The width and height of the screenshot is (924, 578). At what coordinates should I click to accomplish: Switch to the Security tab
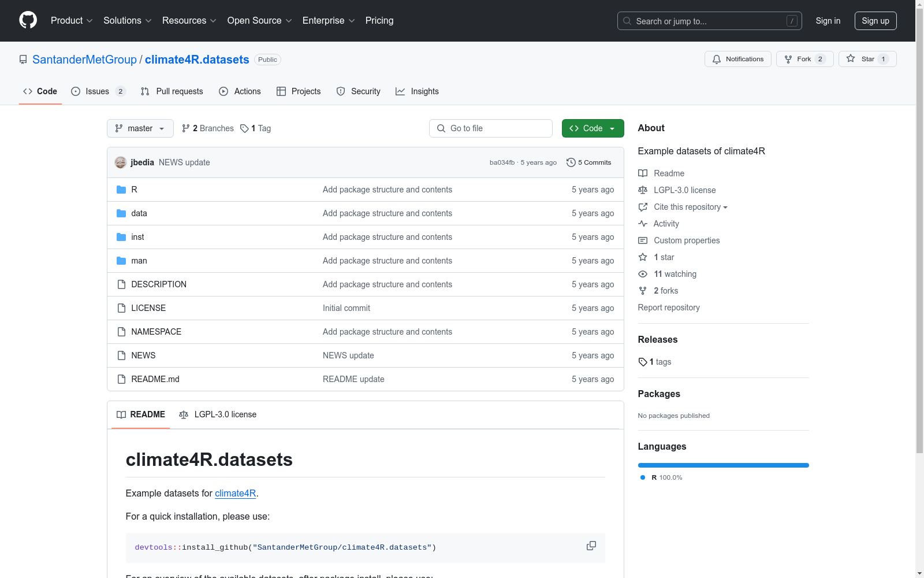click(x=359, y=91)
